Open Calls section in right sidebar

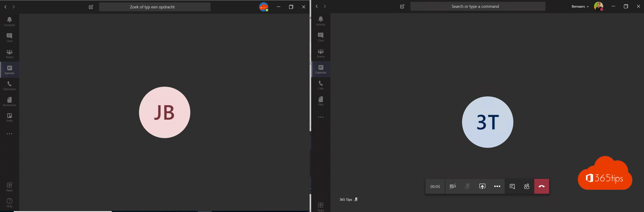321,85
